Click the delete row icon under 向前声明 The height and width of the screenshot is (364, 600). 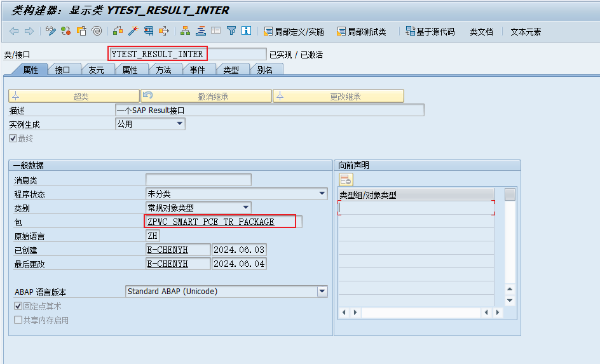(x=346, y=180)
